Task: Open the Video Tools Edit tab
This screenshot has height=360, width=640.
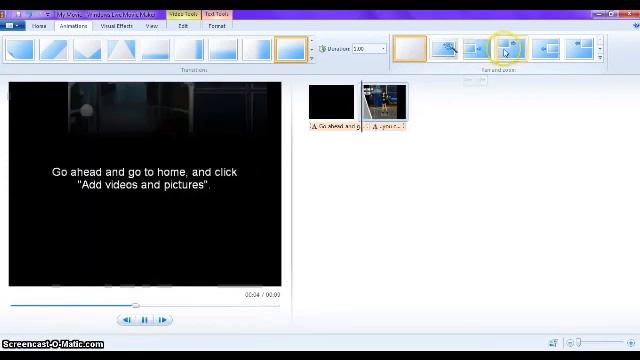Action: tap(183, 26)
